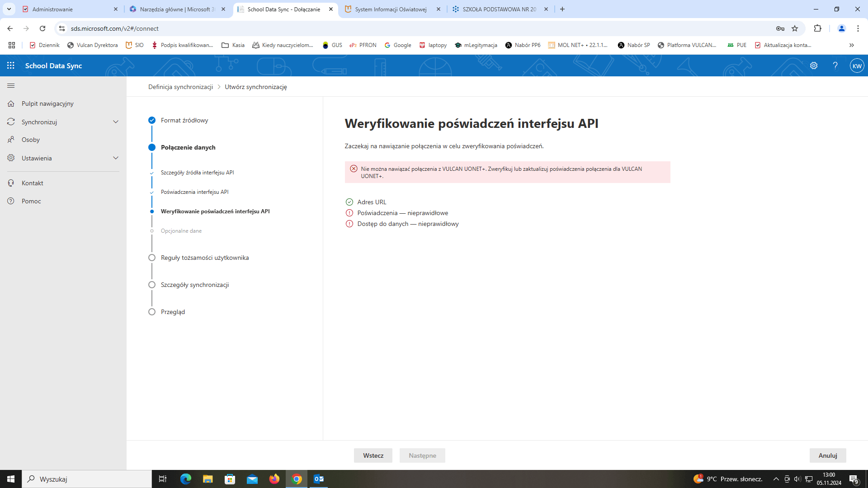This screenshot has height=488, width=868.
Task: Open Outlook from the taskbar
Action: 319,479
